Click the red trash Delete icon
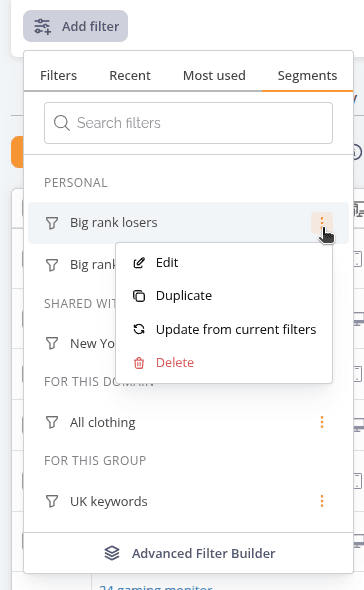 [x=139, y=363]
